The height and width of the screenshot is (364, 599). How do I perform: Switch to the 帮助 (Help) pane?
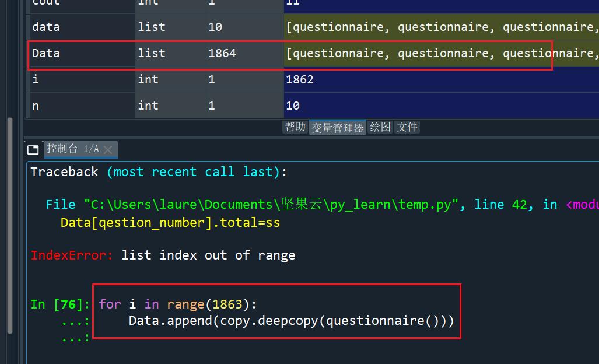click(x=295, y=127)
